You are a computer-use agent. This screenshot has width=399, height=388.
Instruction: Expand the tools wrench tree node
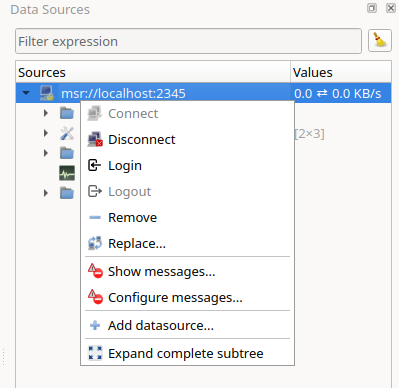(46, 133)
